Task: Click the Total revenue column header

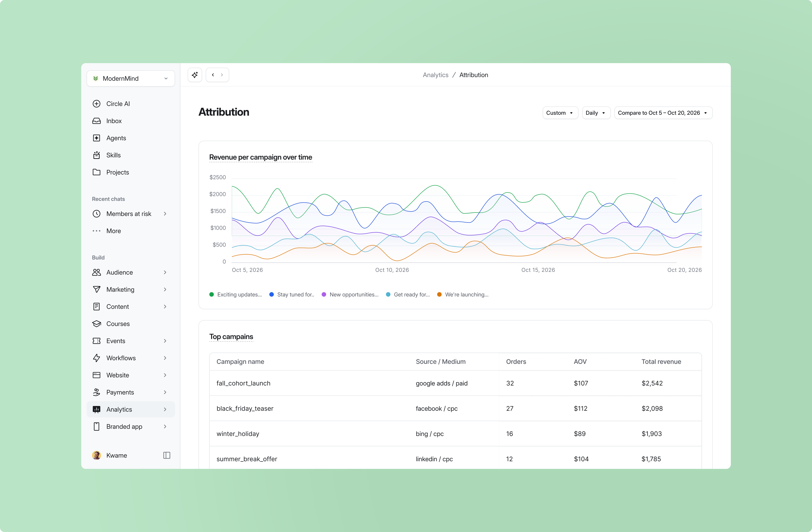Action: coord(661,362)
